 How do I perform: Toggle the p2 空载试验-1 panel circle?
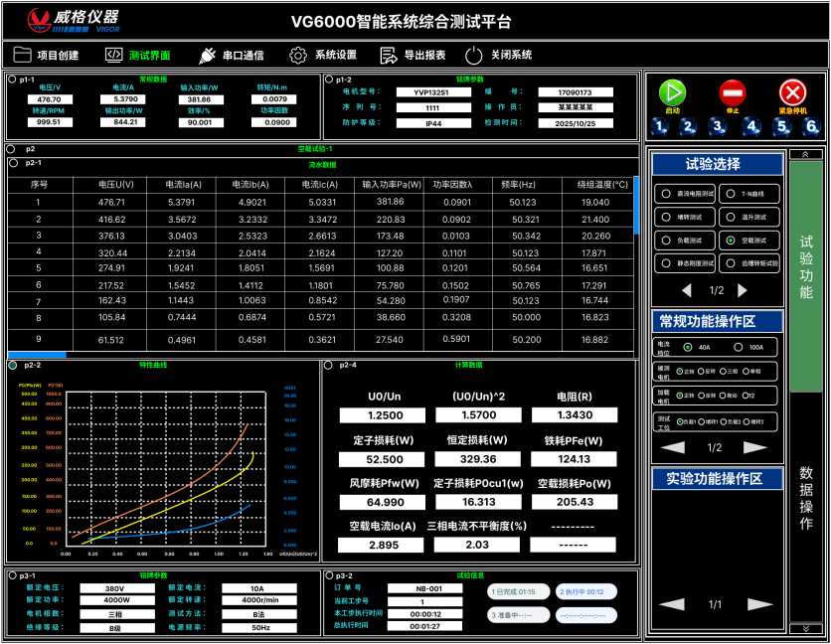[x=12, y=149]
